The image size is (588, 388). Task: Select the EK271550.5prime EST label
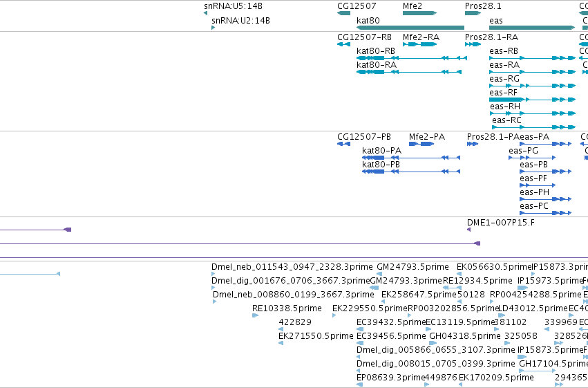(316, 336)
